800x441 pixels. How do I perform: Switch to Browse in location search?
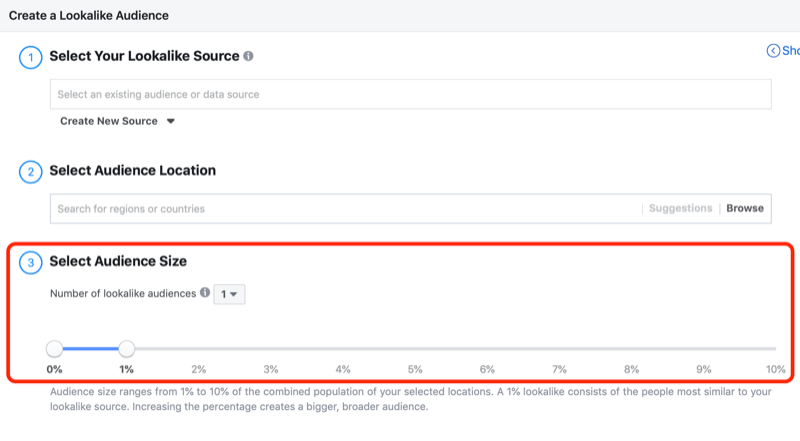[x=744, y=209]
